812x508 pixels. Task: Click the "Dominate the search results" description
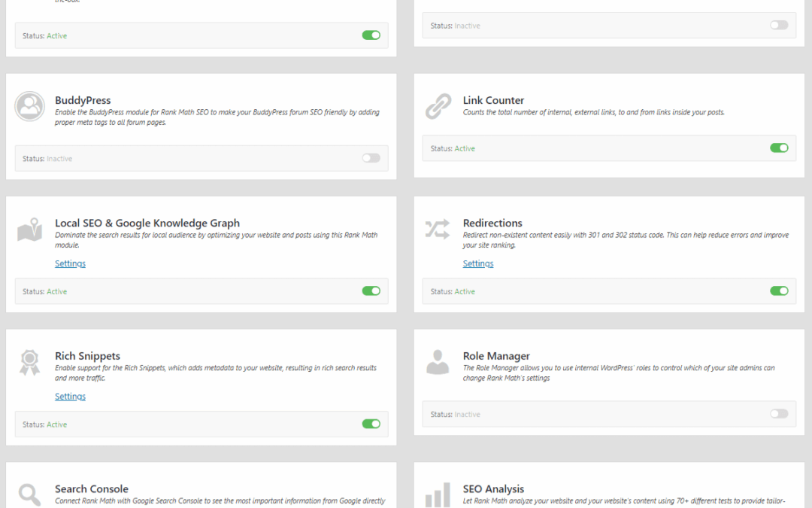(x=217, y=240)
